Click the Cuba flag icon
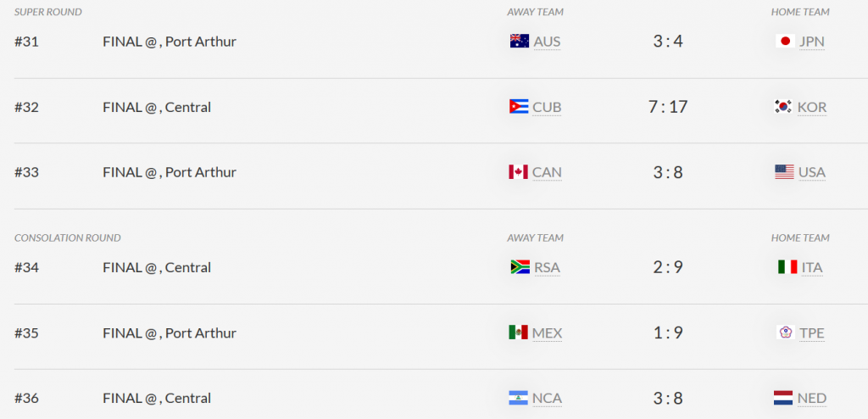The height and width of the screenshot is (419, 868). pyautogui.click(x=519, y=106)
